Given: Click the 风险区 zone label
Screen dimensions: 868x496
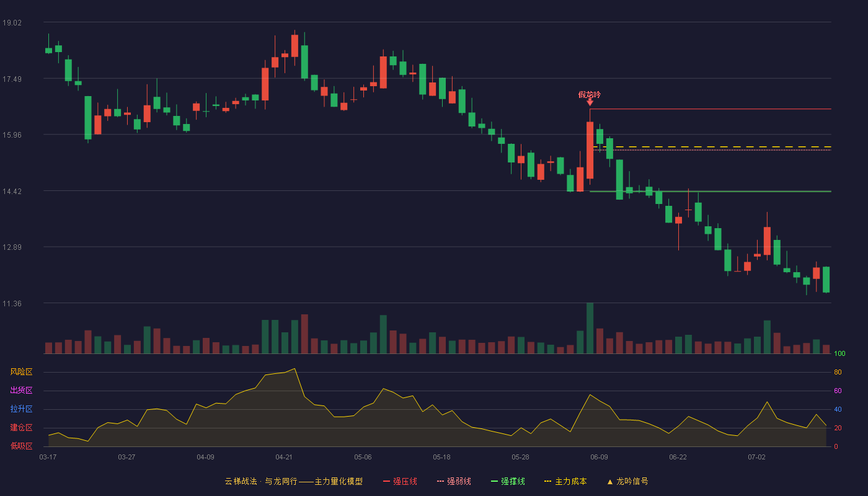Looking at the screenshot, I should click(x=21, y=372).
